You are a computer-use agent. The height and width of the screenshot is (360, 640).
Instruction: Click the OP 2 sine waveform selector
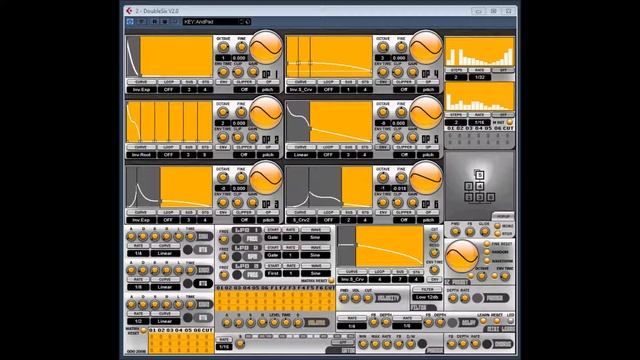coord(266,113)
